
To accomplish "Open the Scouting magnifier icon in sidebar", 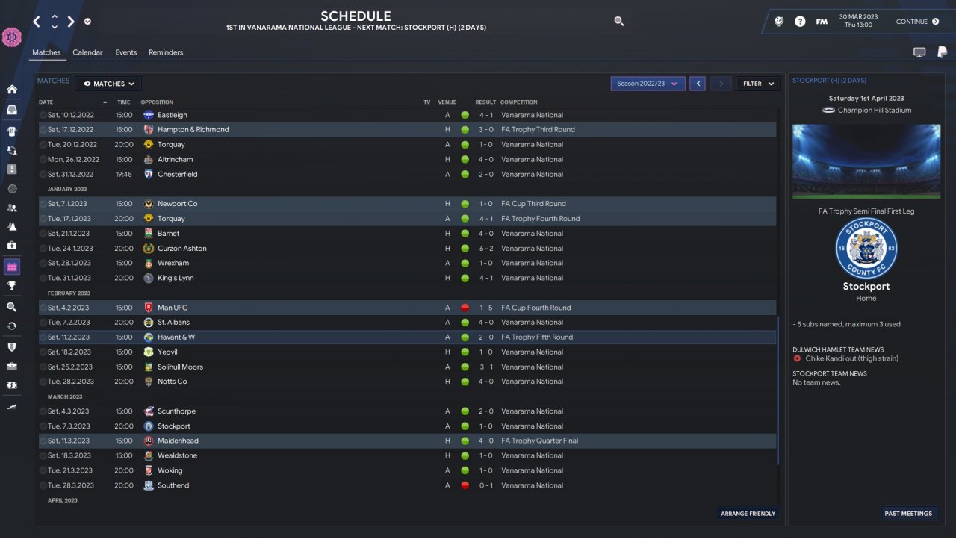I will click(x=12, y=307).
